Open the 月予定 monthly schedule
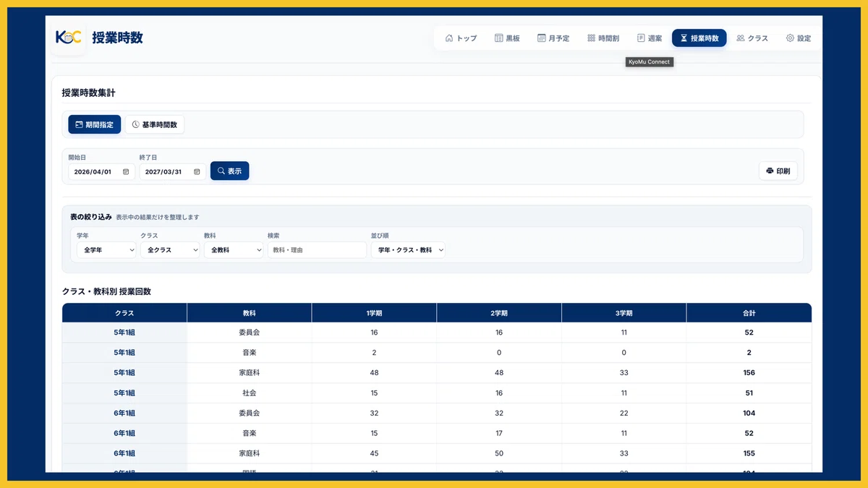Image resolution: width=868 pixels, height=488 pixels. click(553, 38)
